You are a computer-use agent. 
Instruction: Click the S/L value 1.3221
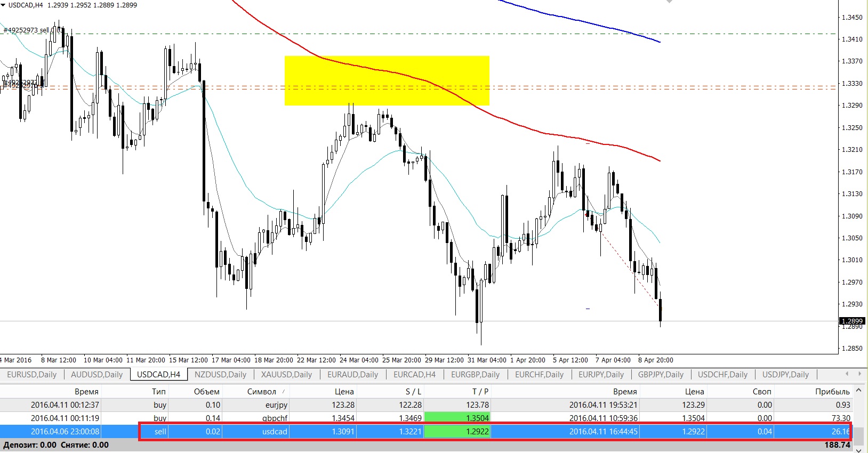pyautogui.click(x=411, y=431)
